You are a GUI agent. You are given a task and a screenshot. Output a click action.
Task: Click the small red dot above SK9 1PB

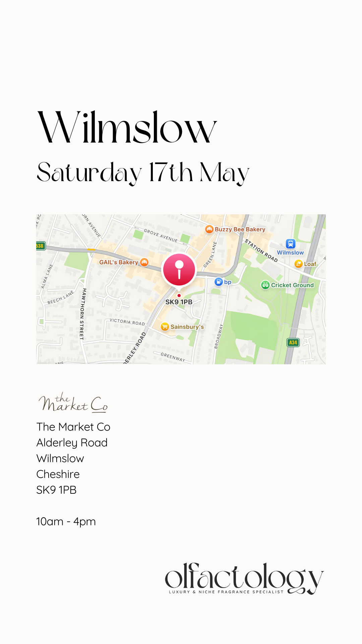point(179,296)
